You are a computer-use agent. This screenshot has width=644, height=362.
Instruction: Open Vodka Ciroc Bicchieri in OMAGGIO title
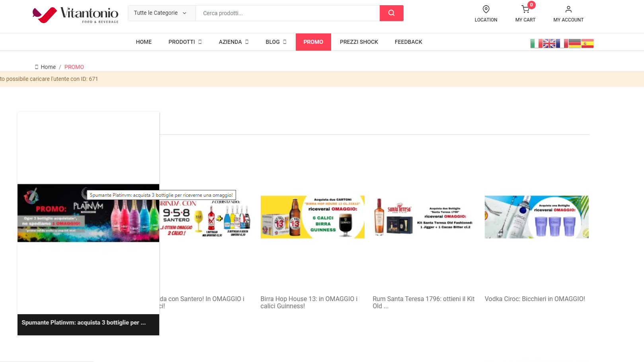(x=535, y=299)
